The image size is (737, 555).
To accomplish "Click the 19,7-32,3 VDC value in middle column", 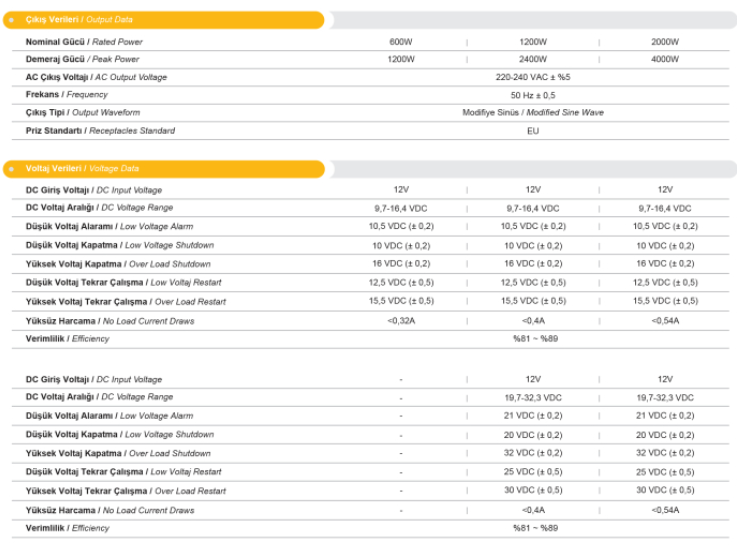I will tap(532, 398).
